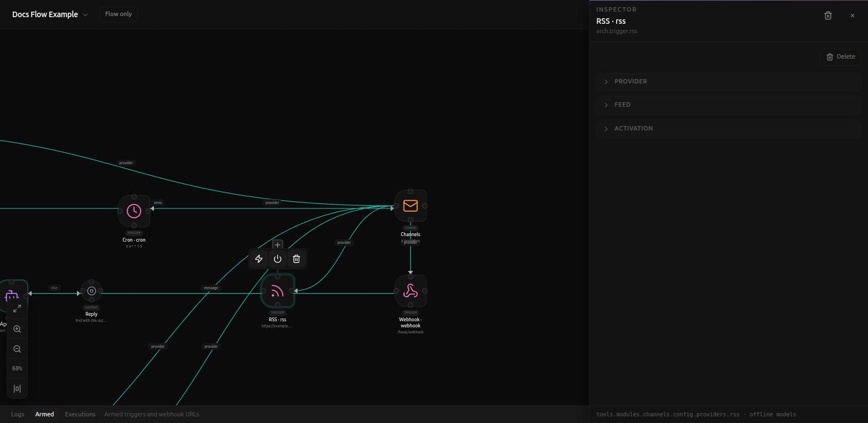Switch to the Logs tab
The image size is (868, 423).
click(x=18, y=414)
